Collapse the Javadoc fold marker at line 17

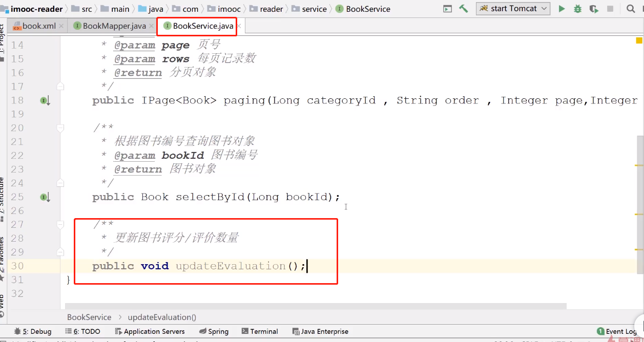tap(60, 87)
